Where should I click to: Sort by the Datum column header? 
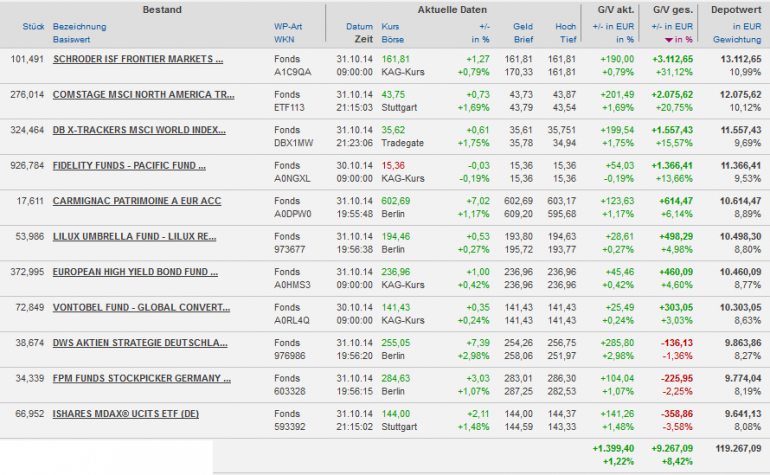[x=359, y=26]
